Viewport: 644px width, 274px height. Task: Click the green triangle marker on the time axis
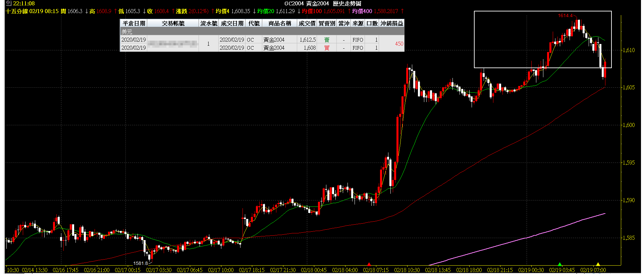coord(559,264)
